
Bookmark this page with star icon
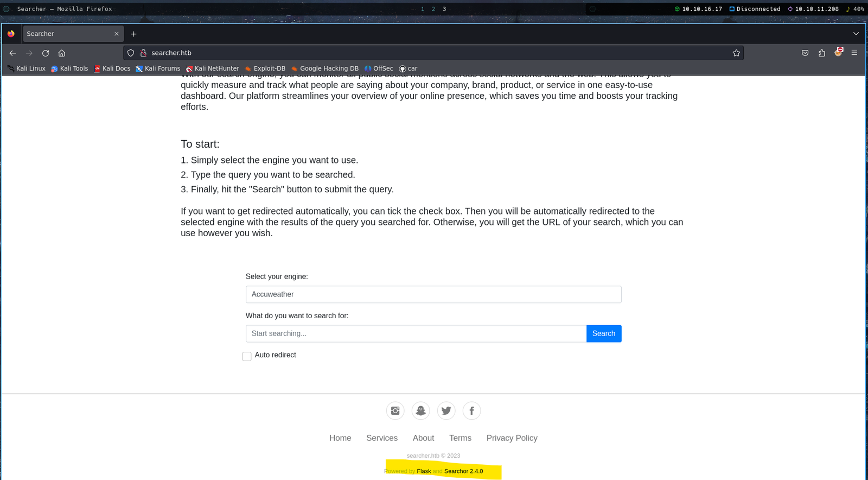pos(736,53)
